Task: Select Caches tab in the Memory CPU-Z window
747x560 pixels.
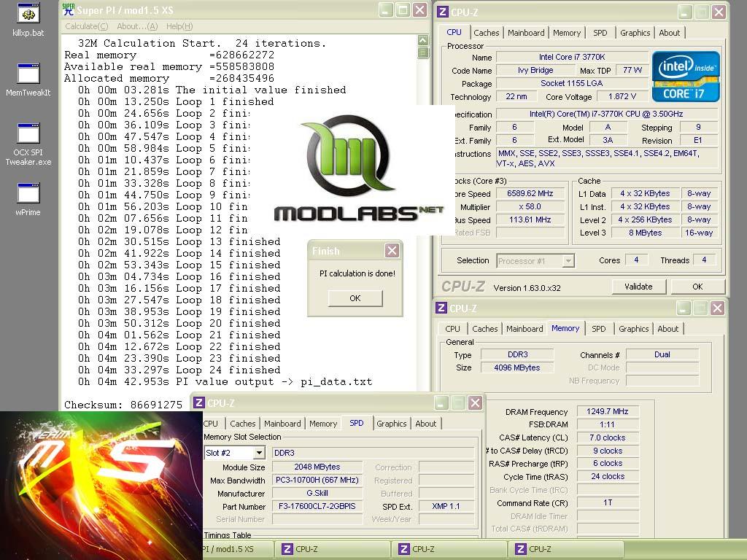Action: point(484,329)
